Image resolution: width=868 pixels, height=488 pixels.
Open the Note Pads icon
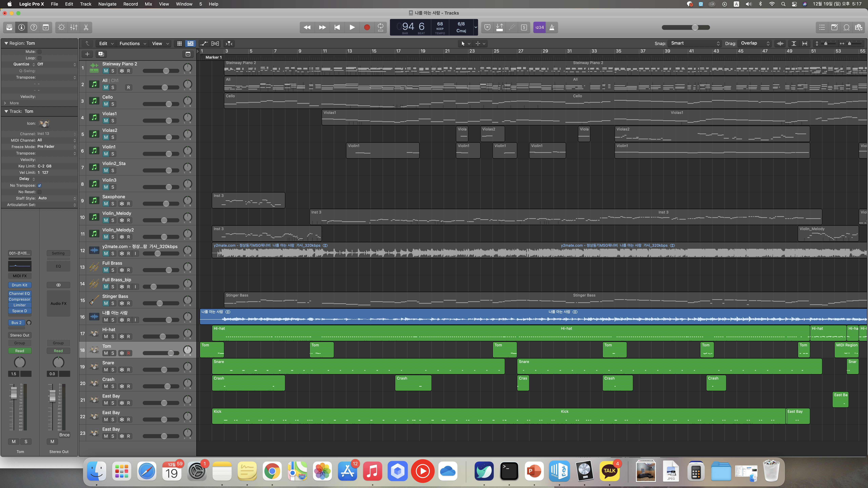[x=834, y=27]
